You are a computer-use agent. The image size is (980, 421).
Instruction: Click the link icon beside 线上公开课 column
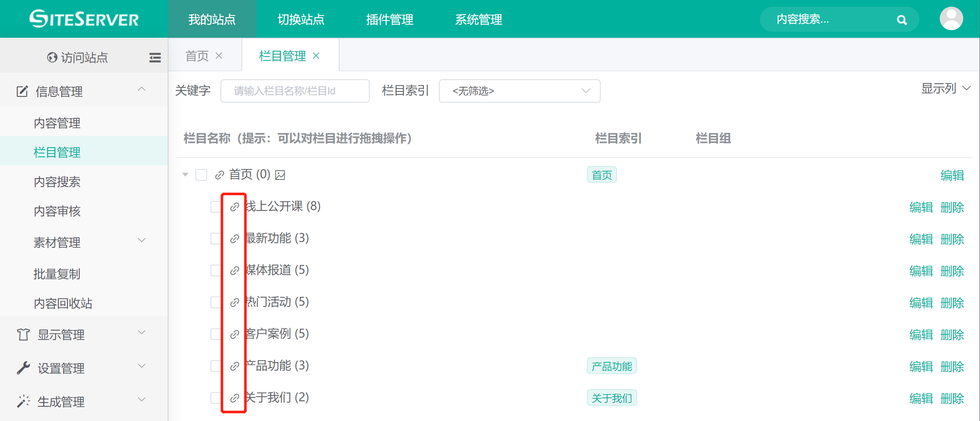235,206
